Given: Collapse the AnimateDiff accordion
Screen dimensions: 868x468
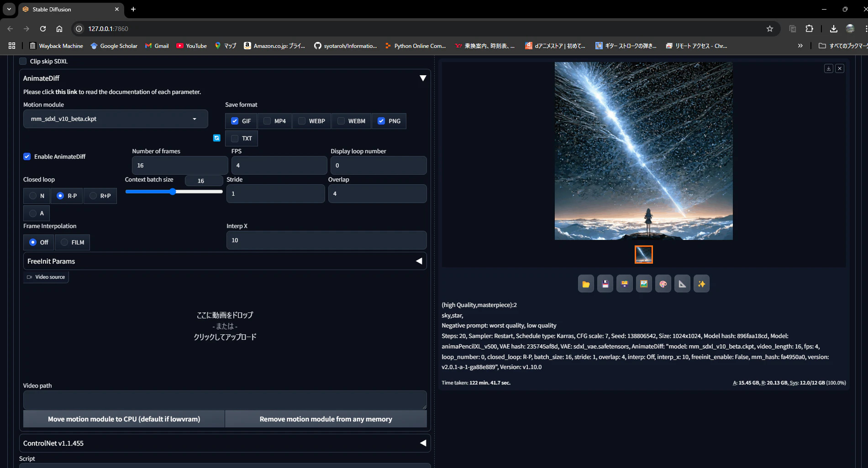Looking at the screenshot, I should (x=423, y=78).
